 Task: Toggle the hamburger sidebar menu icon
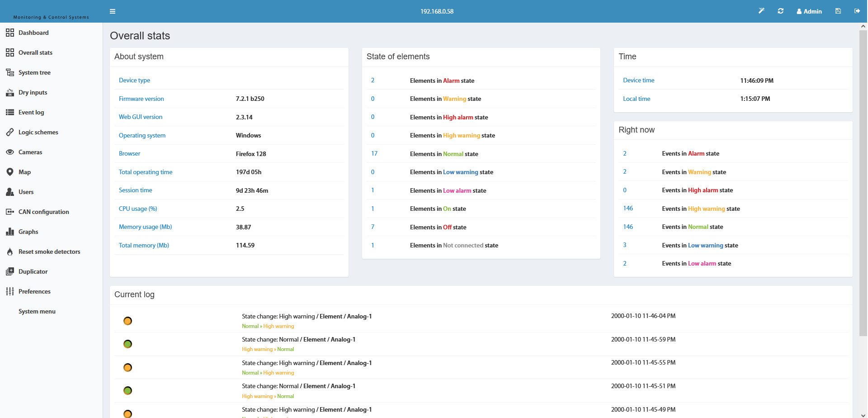[113, 11]
